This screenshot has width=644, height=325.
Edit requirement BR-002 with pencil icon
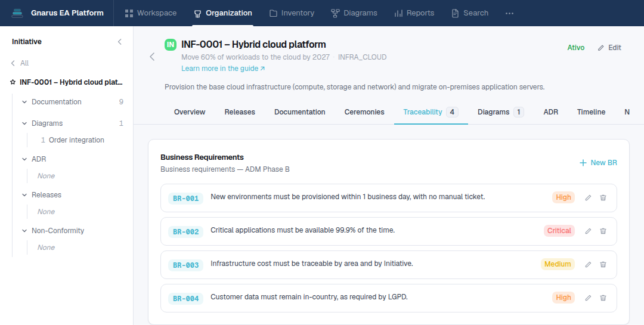(588, 231)
